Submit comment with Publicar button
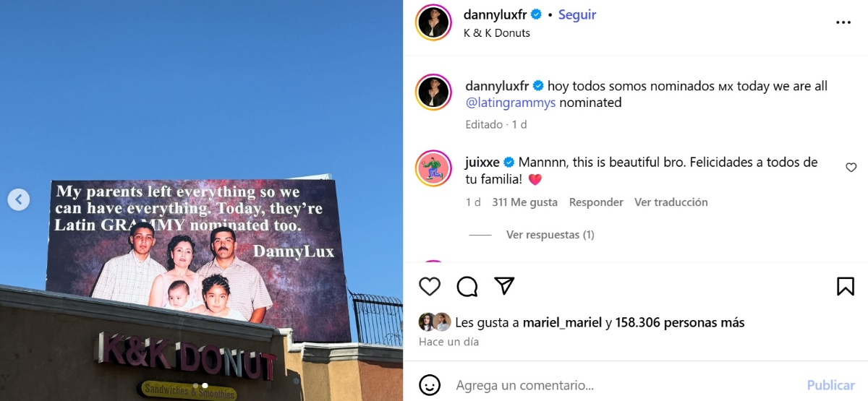The width and height of the screenshot is (868, 401). tap(831, 386)
